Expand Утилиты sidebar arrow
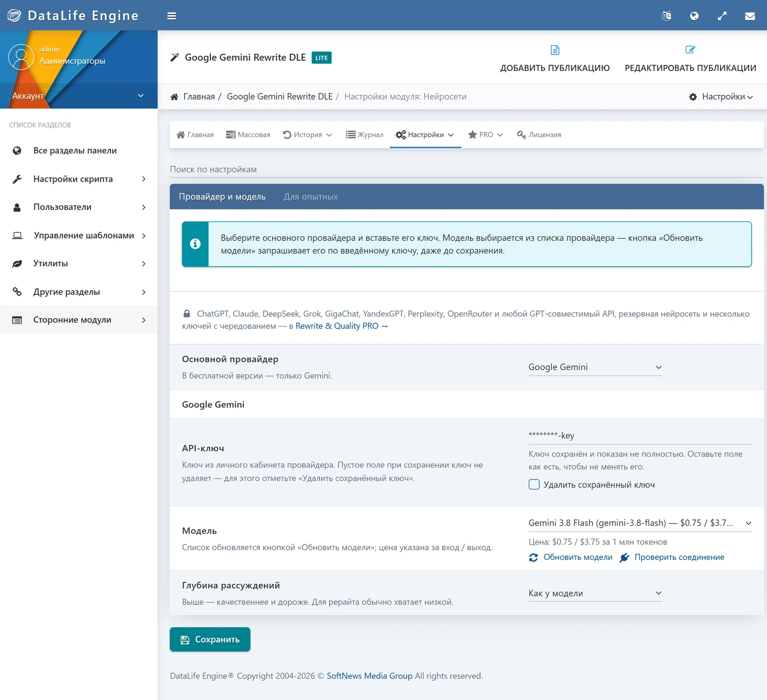 pyautogui.click(x=143, y=264)
